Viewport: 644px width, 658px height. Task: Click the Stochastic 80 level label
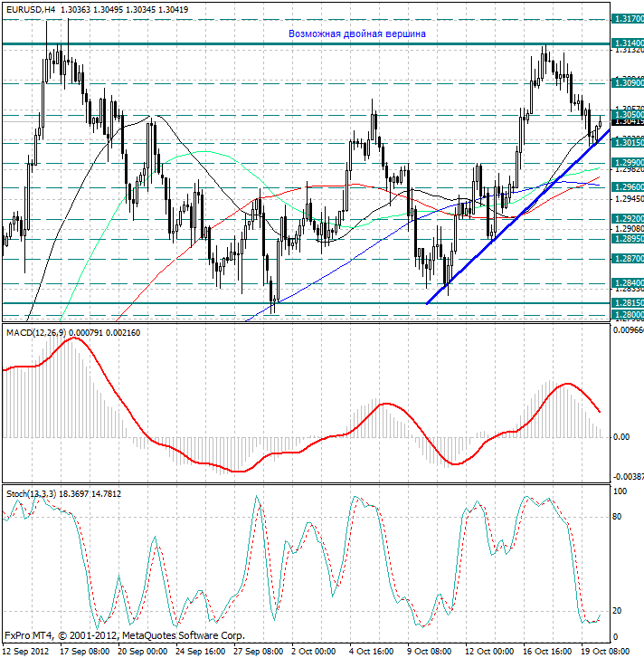tap(617, 517)
